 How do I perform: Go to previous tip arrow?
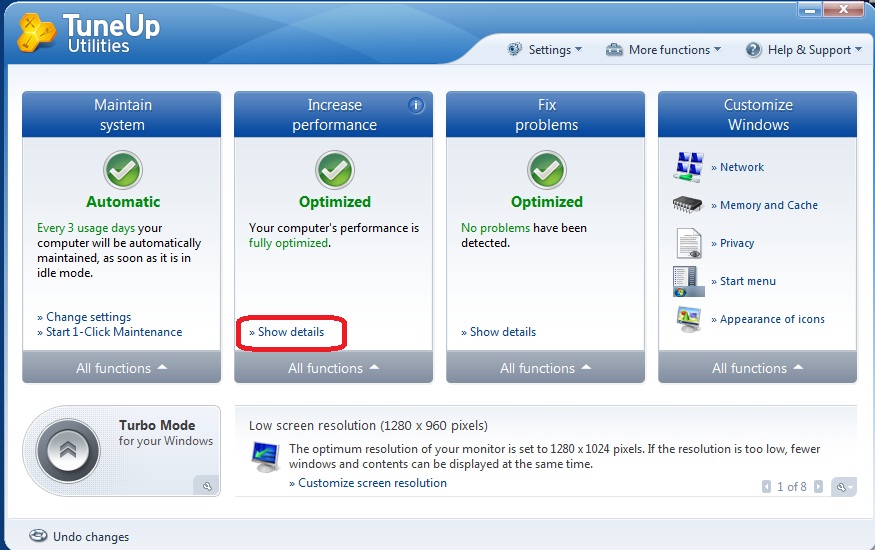click(x=766, y=486)
